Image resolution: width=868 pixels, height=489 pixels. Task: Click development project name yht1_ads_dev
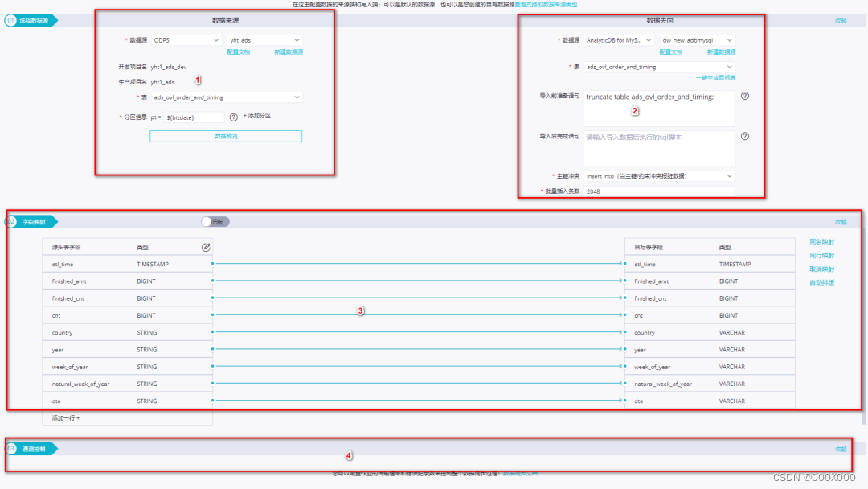click(169, 67)
